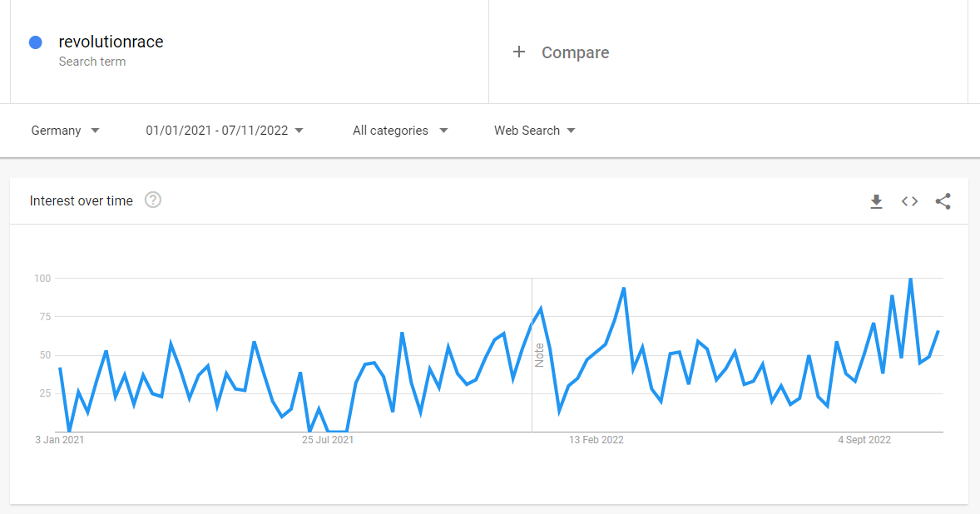This screenshot has width=980, height=514.
Task: Click the 13 Feb 2022 axis label
Action: (x=596, y=440)
